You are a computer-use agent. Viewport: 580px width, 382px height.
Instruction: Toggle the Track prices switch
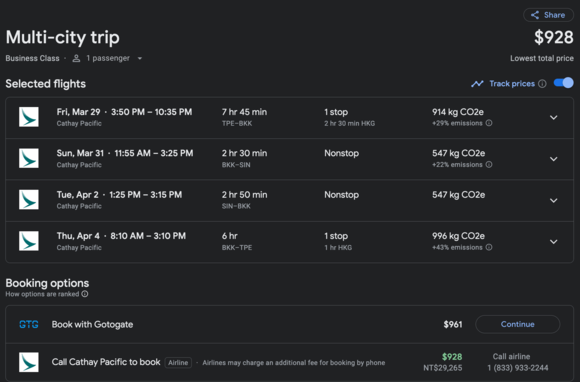563,83
